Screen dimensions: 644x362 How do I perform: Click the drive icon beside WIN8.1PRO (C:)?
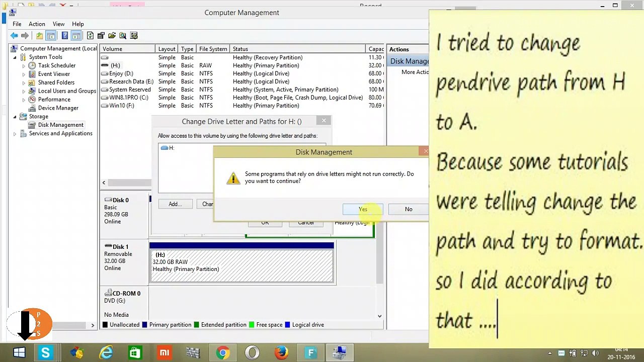[x=105, y=98]
